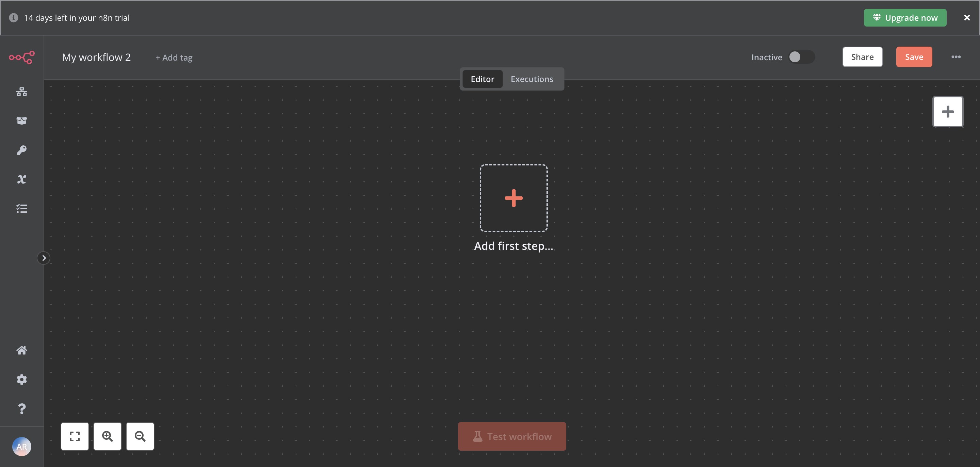Switch to the Executions tab
This screenshot has height=467, width=980.
click(x=532, y=79)
